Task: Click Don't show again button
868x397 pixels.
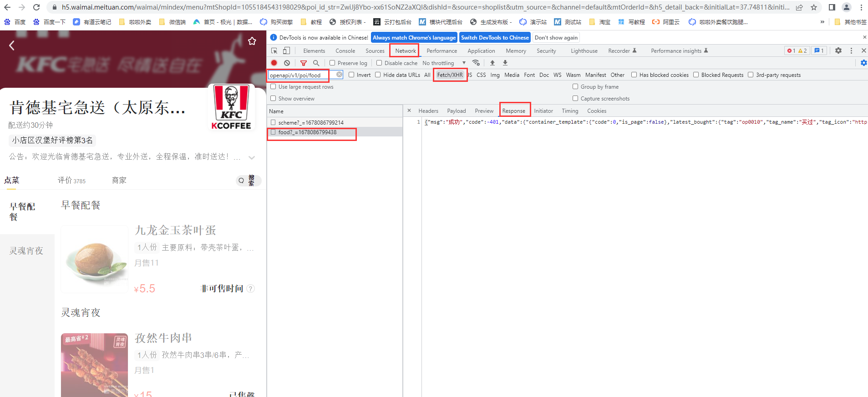Action: tap(556, 37)
